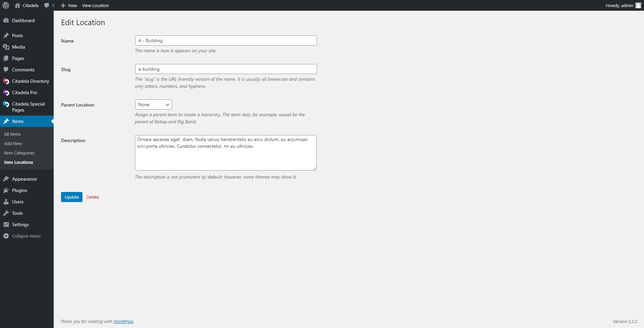The width and height of the screenshot is (644, 328).
Task: Click Howdy, admin account menu
Action: (x=619, y=5)
